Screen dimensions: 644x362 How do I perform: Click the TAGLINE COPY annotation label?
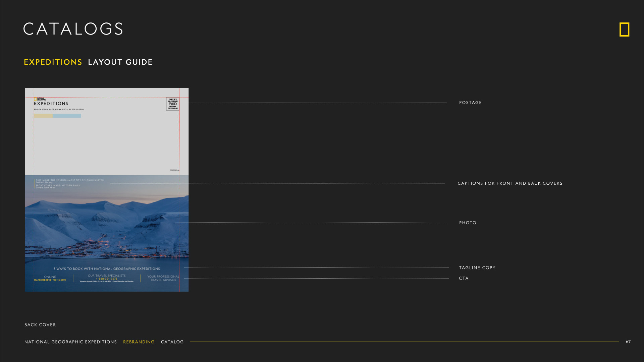point(477,268)
